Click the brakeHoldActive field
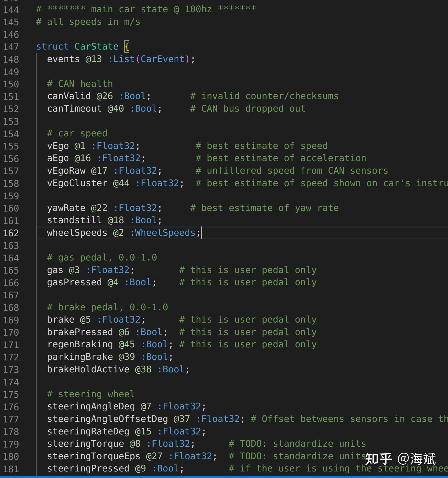448x478 pixels. tap(88, 369)
